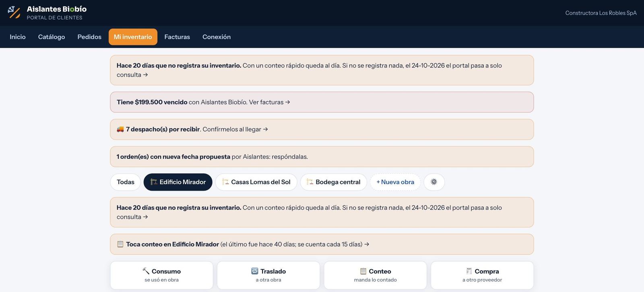The image size is (644, 292).
Task: Filter by Bodega central
Action: (x=334, y=182)
